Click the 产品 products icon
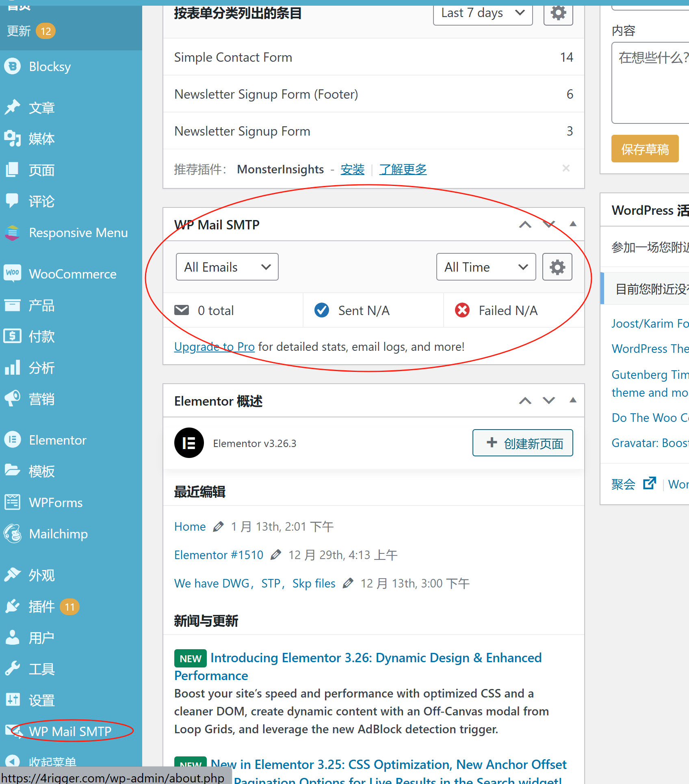 coord(12,305)
